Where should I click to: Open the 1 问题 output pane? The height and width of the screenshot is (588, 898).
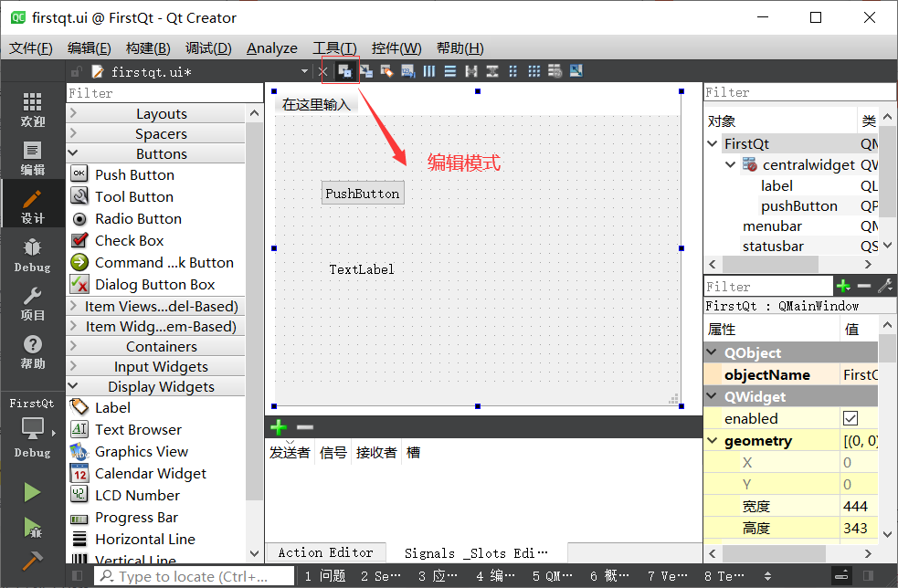(325, 576)
